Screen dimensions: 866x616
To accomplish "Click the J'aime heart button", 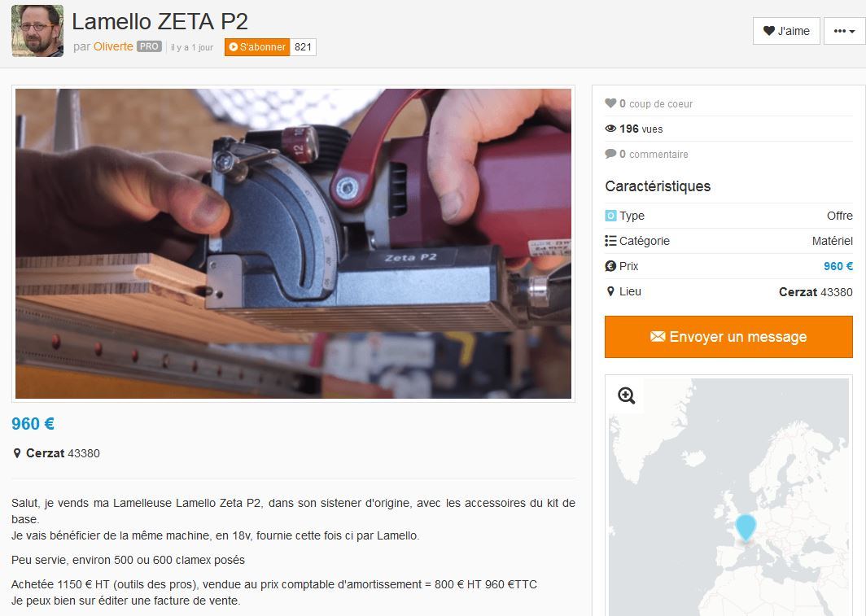I will pyautogui.click(x=786, y=31).
